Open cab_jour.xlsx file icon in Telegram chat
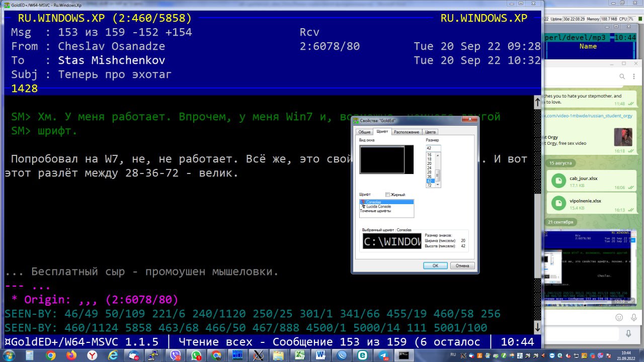Image resolution: width=644 pixels, height=362 pixels. 558,181
